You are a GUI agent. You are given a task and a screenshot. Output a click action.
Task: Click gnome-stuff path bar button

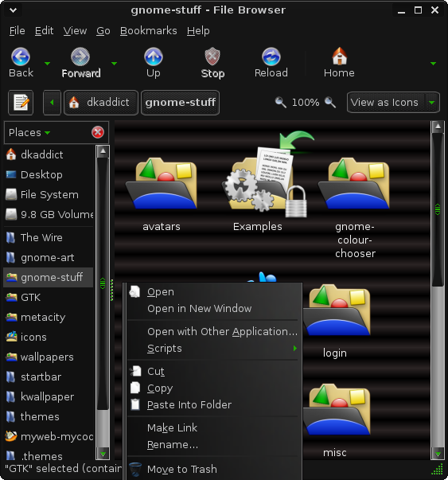pyautogui.click(x=181, y=103)
